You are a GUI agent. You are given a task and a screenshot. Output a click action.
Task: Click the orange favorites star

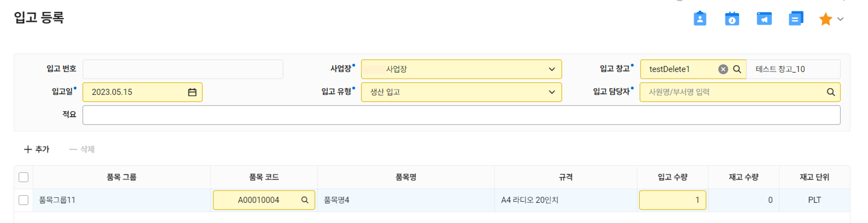point(825,19)
